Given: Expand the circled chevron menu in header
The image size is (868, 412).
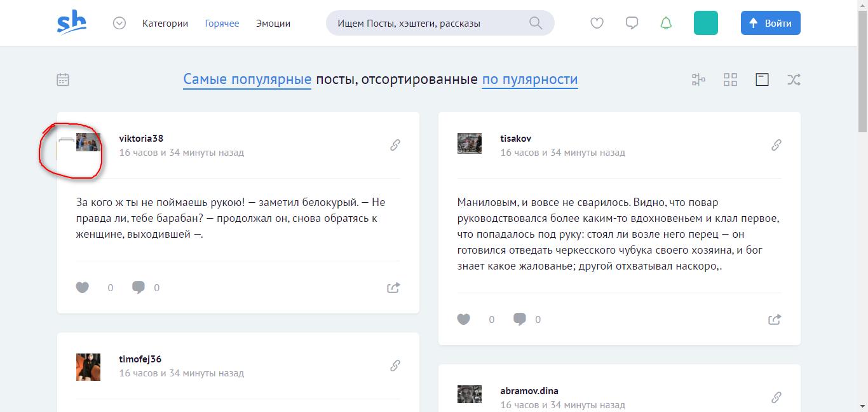Looking at the screenshot, I should [119, 24].
